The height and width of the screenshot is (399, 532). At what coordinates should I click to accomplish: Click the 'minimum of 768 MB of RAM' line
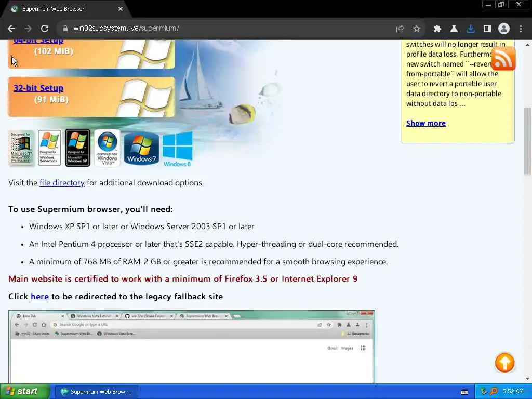pyautogui.click(x=208, y=262)
